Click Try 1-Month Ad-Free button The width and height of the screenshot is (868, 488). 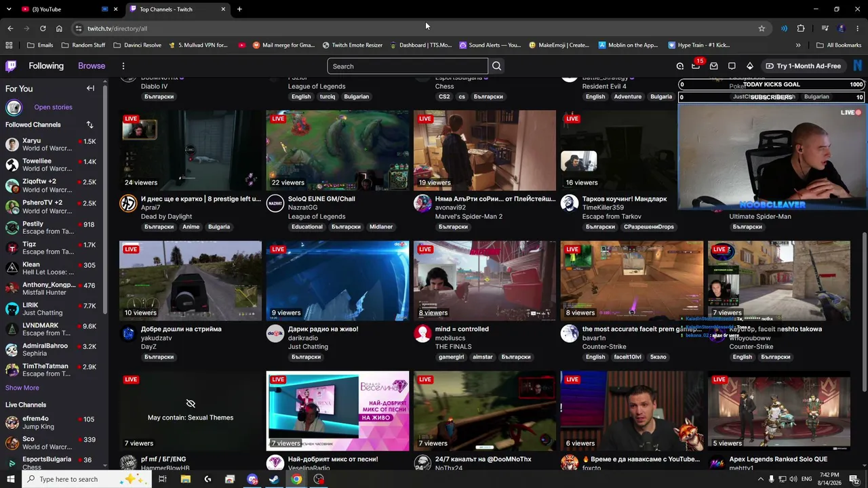point(804,66)
